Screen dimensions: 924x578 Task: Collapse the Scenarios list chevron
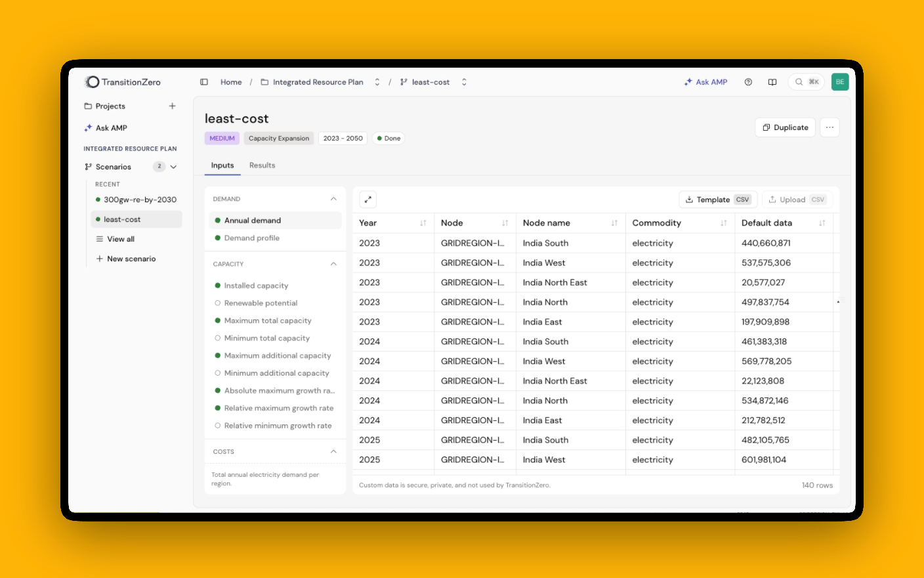coord(173,167)
